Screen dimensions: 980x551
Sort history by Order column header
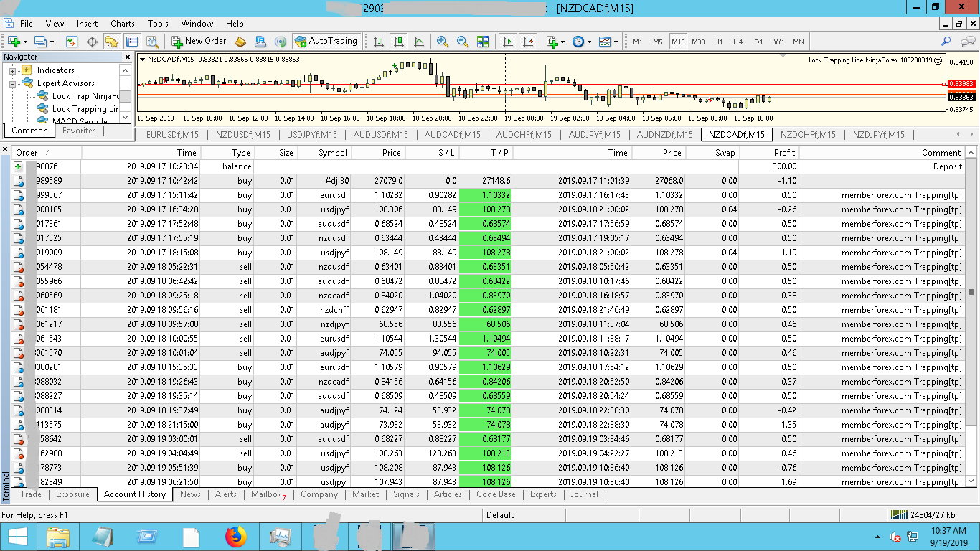(x=47, y=152)
